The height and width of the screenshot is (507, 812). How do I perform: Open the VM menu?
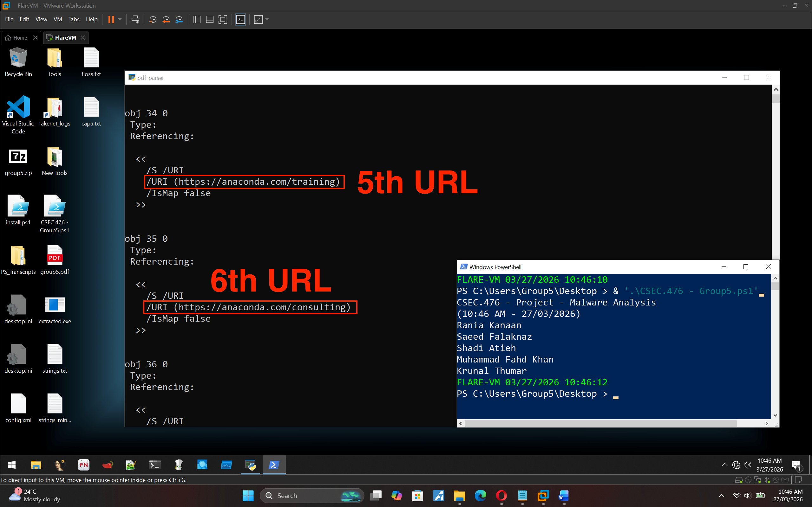point(57,19)
